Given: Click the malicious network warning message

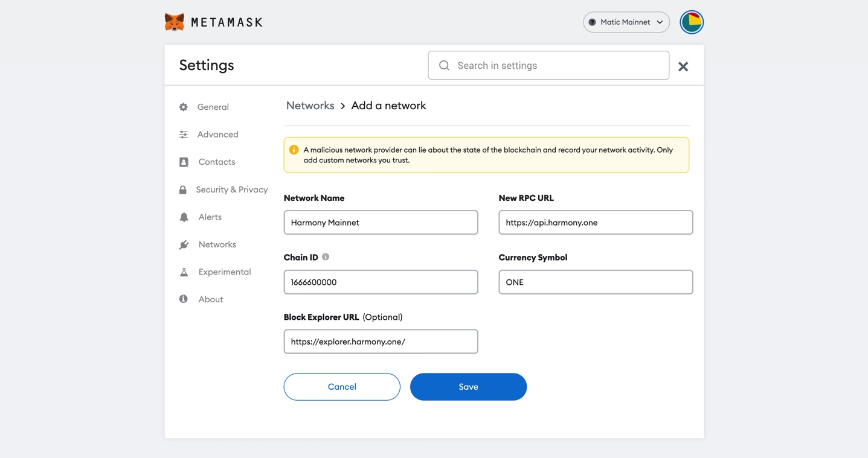Looking at the screenshot, I should (488, 155).
